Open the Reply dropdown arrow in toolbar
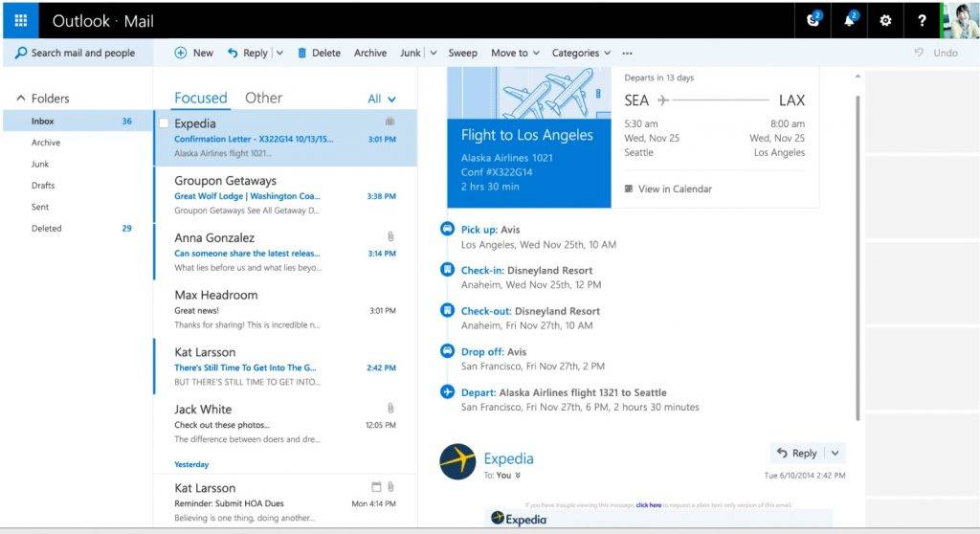 [279, 54]
